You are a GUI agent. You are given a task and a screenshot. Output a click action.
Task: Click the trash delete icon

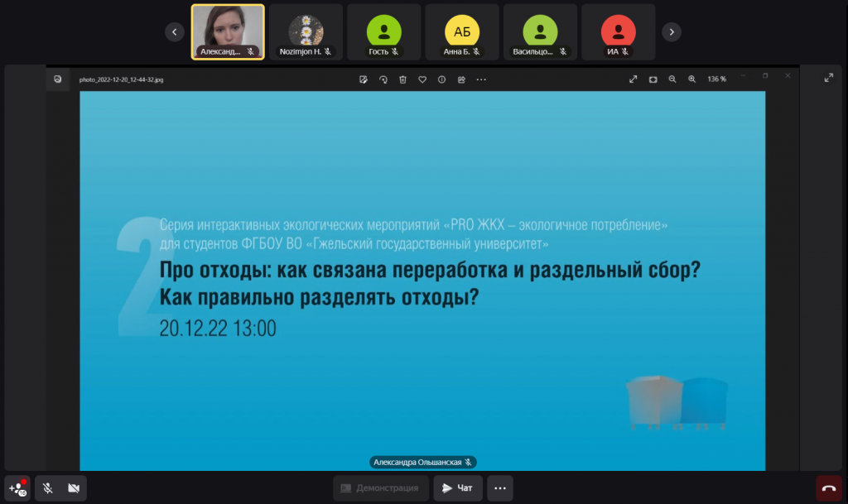[402, 79]
